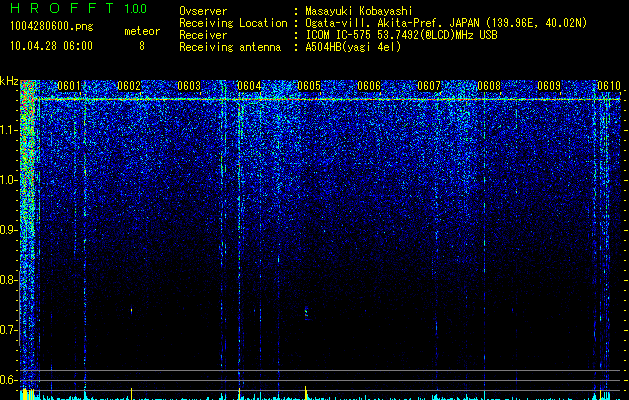Click the 0.6 frequency axis label
This screenshot has width=629, height=400.
9,380
